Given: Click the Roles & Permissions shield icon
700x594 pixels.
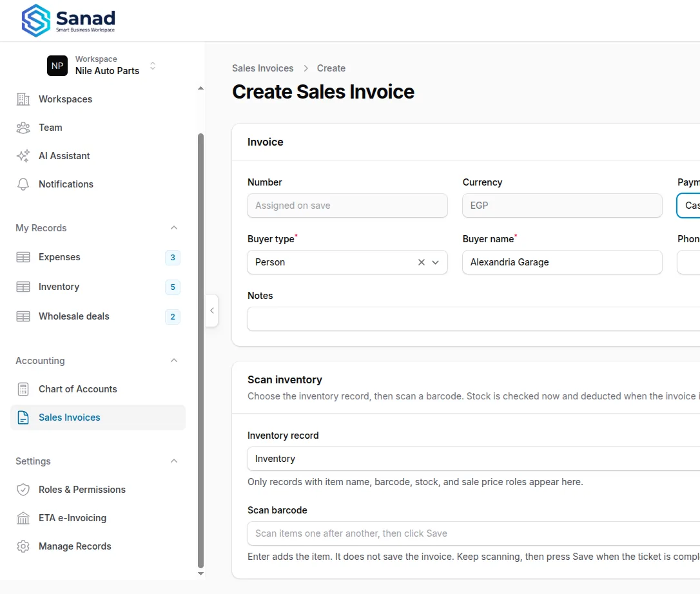Looking at the screenshot, I should click(x=23, y=490).
